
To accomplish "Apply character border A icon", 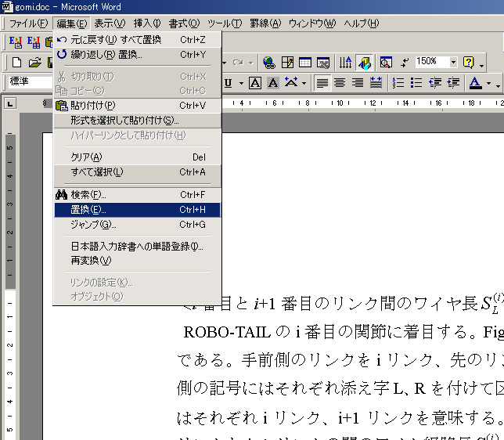I will pos(255,83).
